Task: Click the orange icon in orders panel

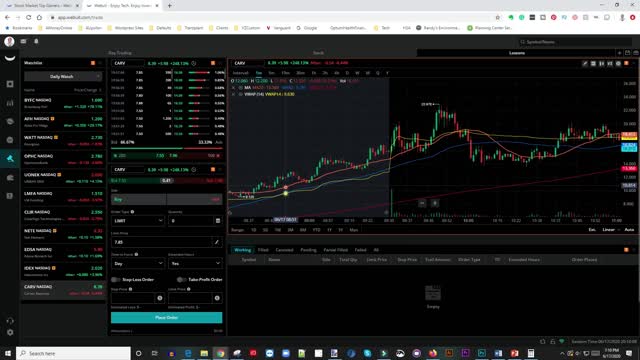Action: click(626, 250)
